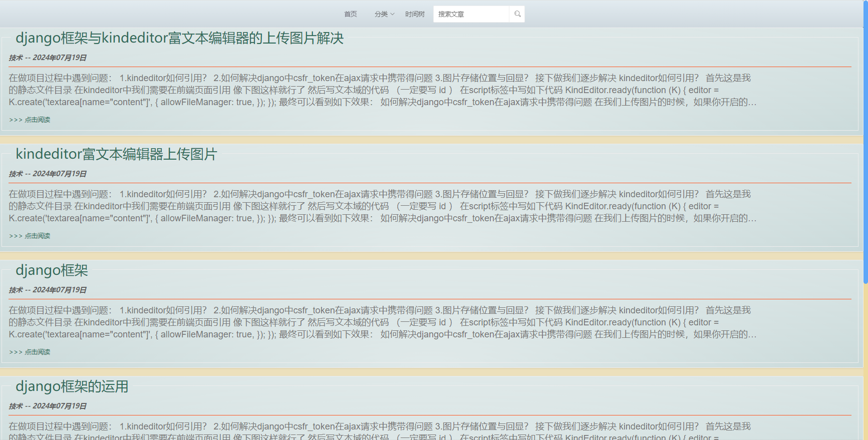868x440 pixels.
Task: Focus the 搜索文章 search input field
Action: (471, 14)
